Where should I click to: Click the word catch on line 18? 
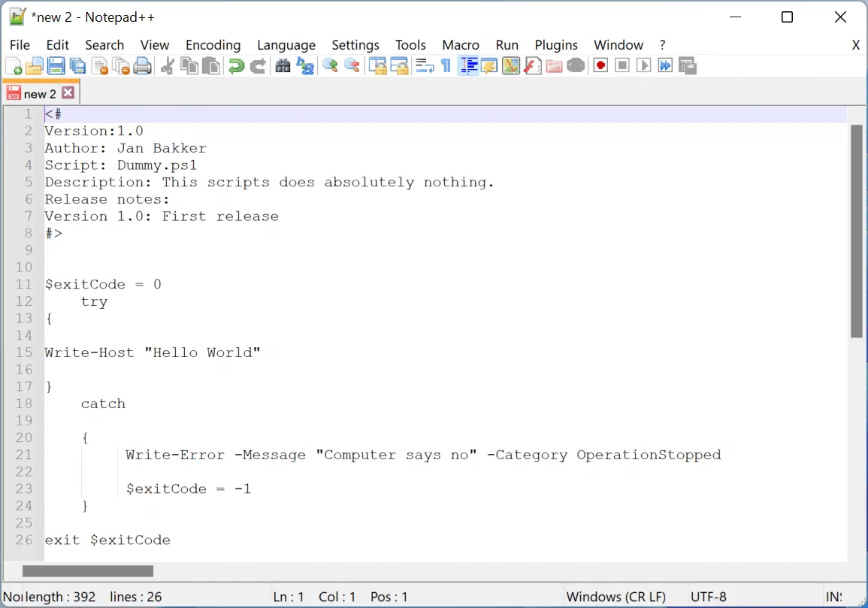103,404
